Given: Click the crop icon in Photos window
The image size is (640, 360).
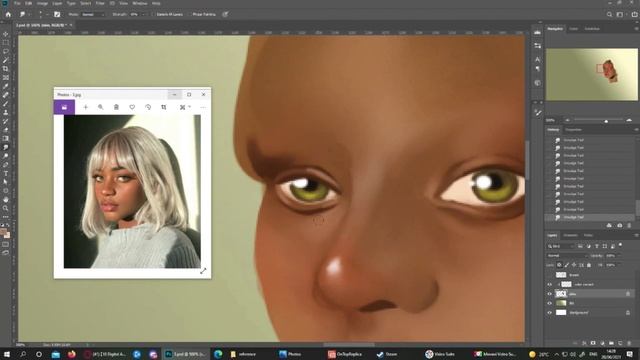Looking at the screenshot, I should point(164,107).
